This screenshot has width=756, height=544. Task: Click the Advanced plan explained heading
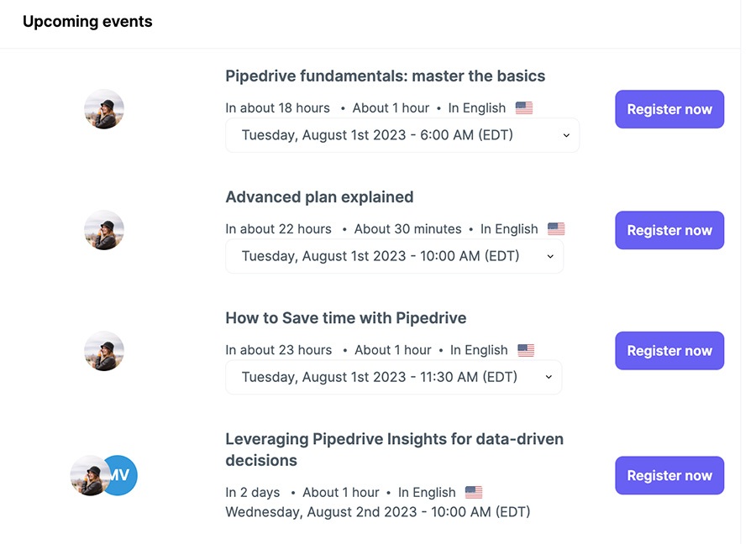319,197
